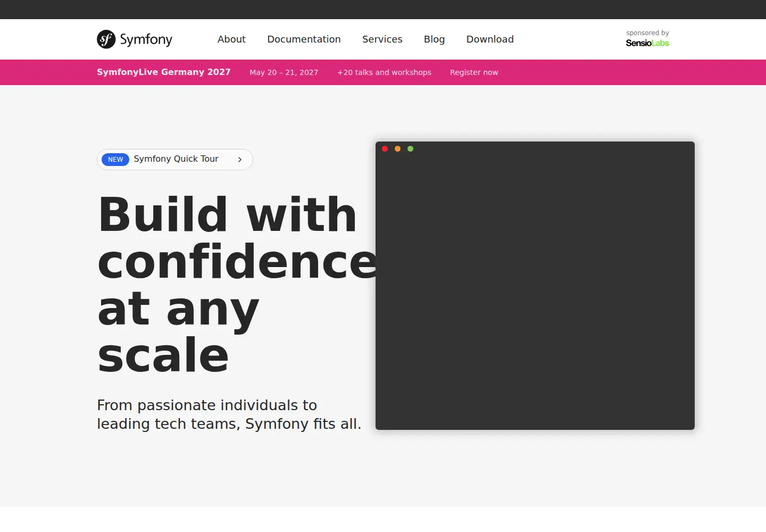Image resolution: width=766 pixels, height=532 pixels.
Task: Go to Services in navigation
Action: click(382, 39)
